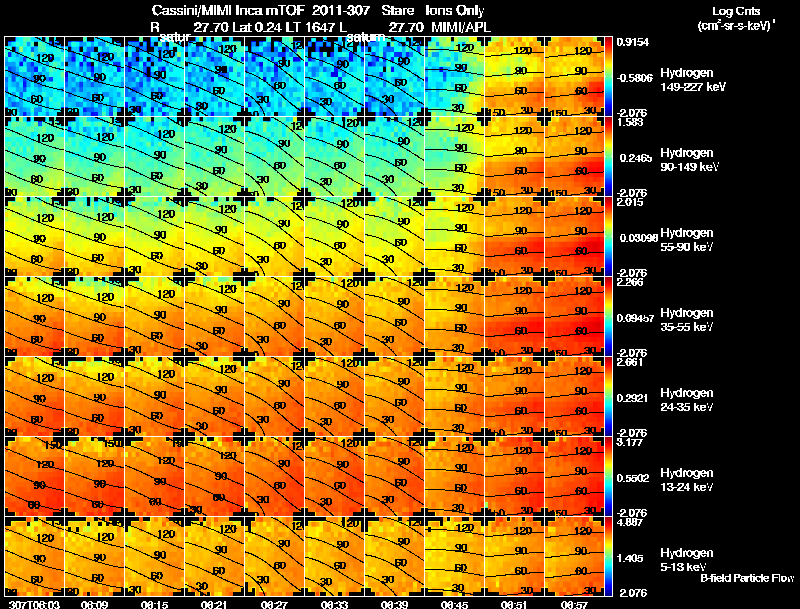Click the 'Hydrogen 55-90 keV' row label
Viewport: 800px width, 609px height.
pos(687,240)
